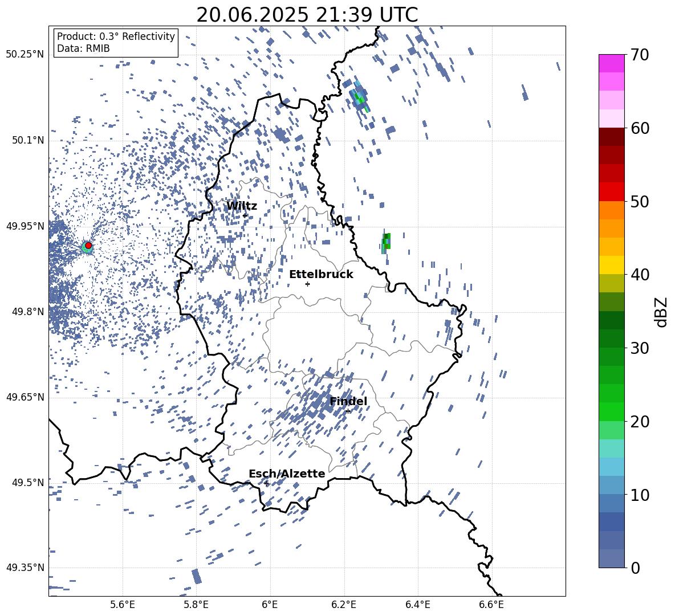Viewport: 675px width, 616px height.
Task: Click the Wiltz city label
Action: click(x=242, y=206)
